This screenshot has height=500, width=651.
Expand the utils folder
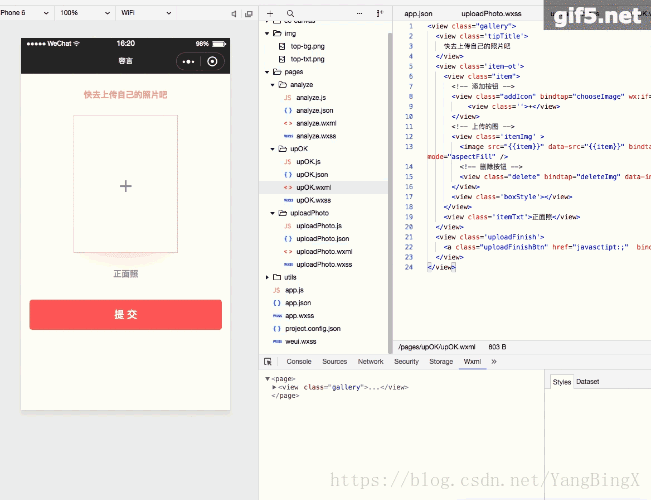(x=267, y=277)
